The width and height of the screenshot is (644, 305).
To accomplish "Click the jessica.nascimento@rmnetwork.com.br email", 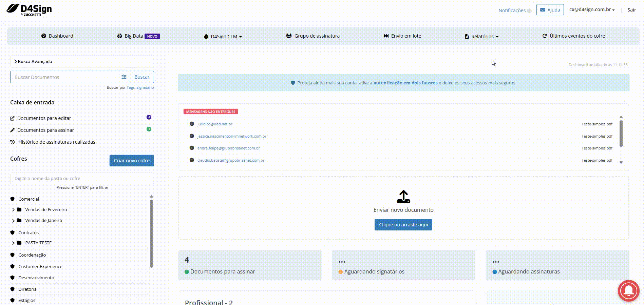I will point(232,136).
